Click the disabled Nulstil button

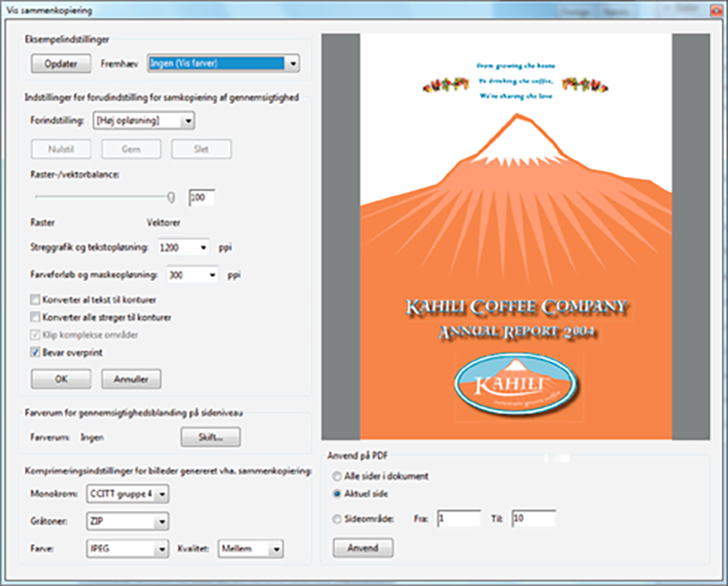pos(61,149)
